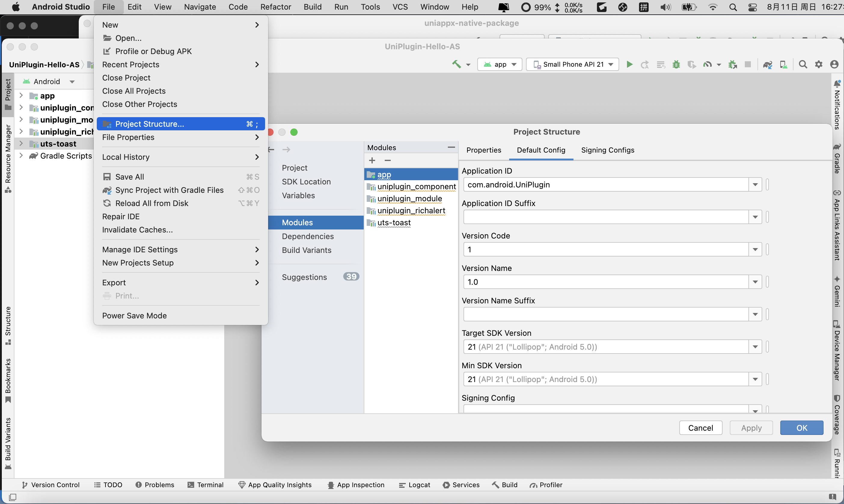Open the App Links Assistant side panel
This screenshot has height=504, width=844.
coord(837,226)
